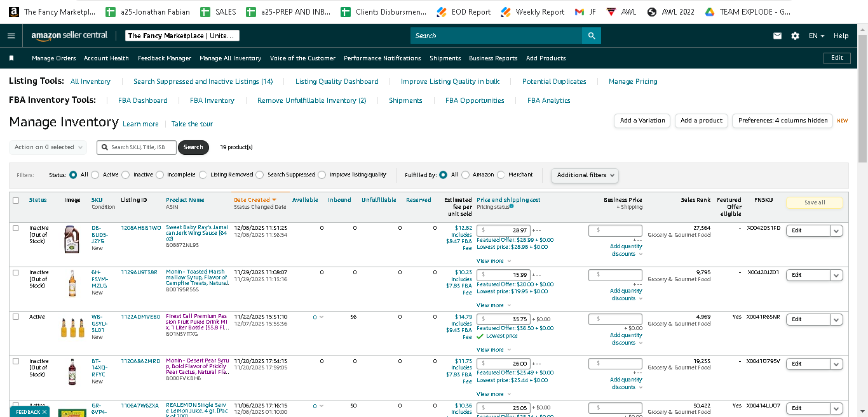The image size is (868, 417).
Task: Click the top Seller Central search box
Action: click(x=496, y=36)
